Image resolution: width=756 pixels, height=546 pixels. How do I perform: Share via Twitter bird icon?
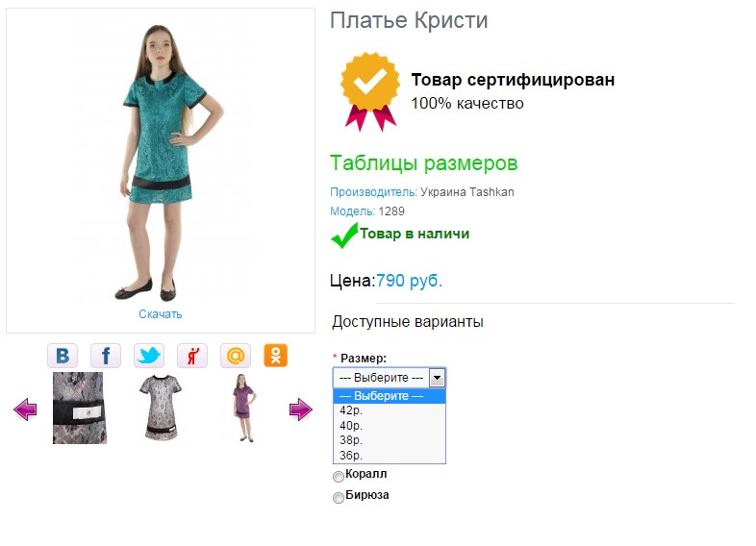click(x=149, y=356)
